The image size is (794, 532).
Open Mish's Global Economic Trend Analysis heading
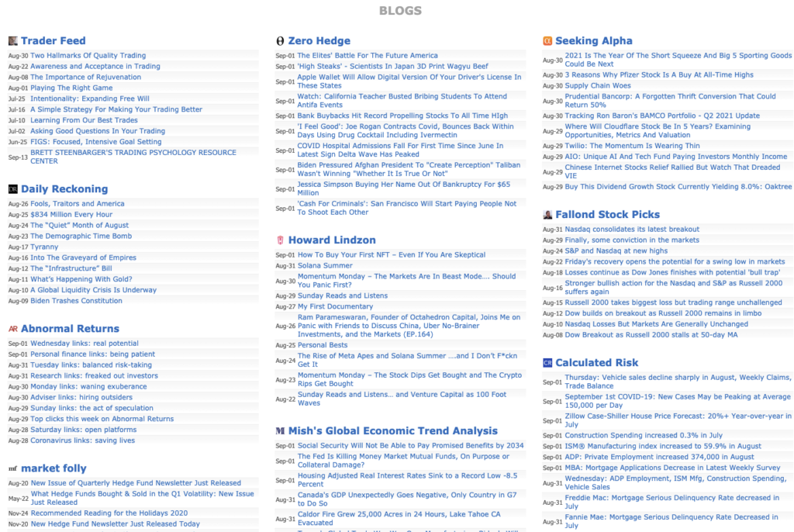pyautogui.click(x=393, y=430)
